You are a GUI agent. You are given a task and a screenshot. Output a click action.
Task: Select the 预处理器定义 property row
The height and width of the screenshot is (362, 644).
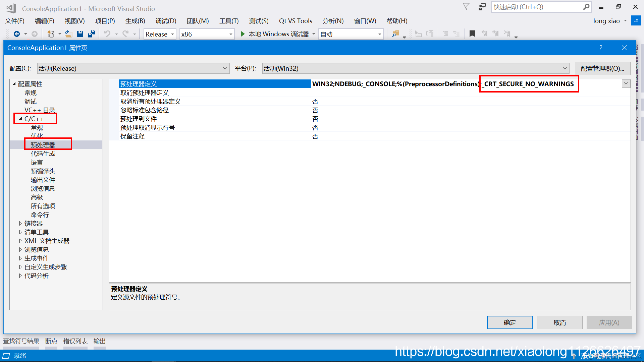point(215,84)
